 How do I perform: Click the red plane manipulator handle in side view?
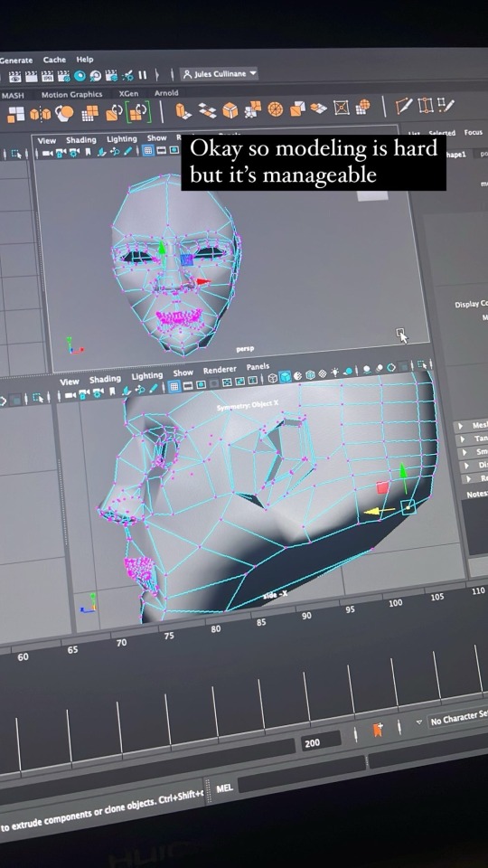coord(383,487)
